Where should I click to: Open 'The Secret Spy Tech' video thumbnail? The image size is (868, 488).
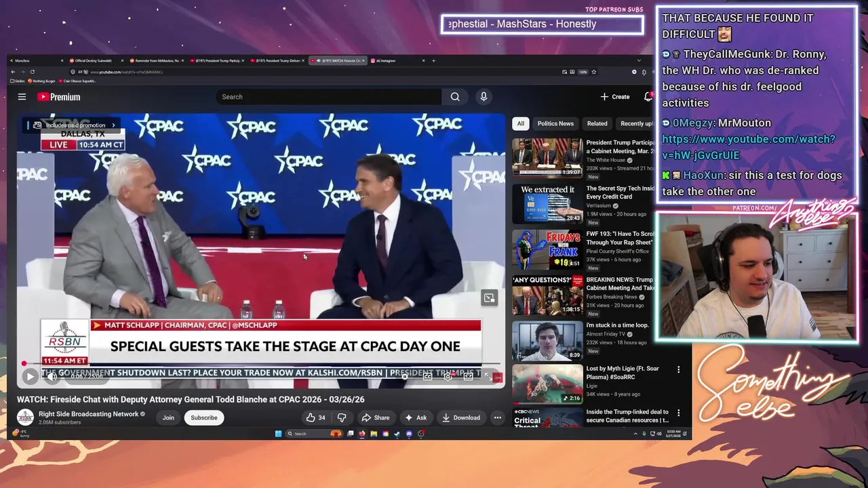tap(547, 203)
